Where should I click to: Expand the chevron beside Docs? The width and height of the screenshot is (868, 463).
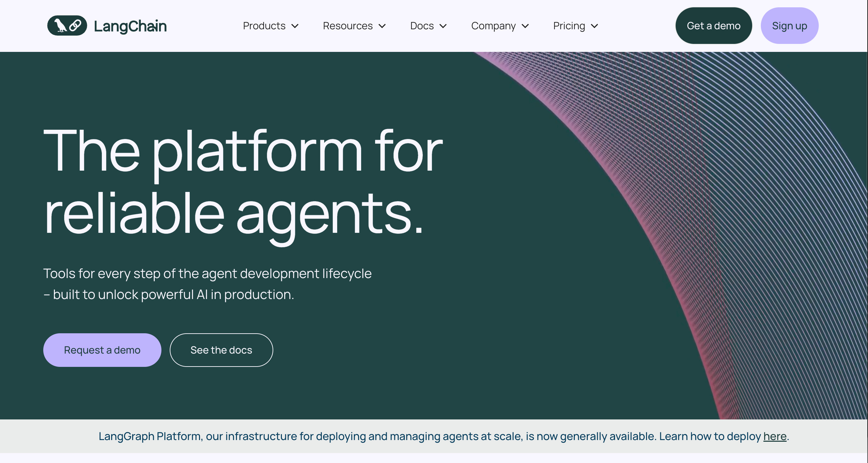tap(443, 26)
